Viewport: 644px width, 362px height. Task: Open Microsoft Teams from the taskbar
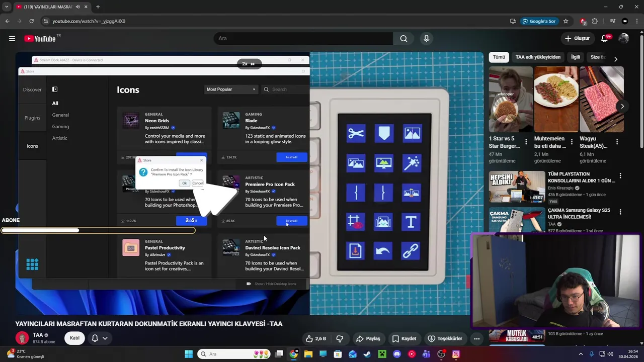[x=427, y=354]
